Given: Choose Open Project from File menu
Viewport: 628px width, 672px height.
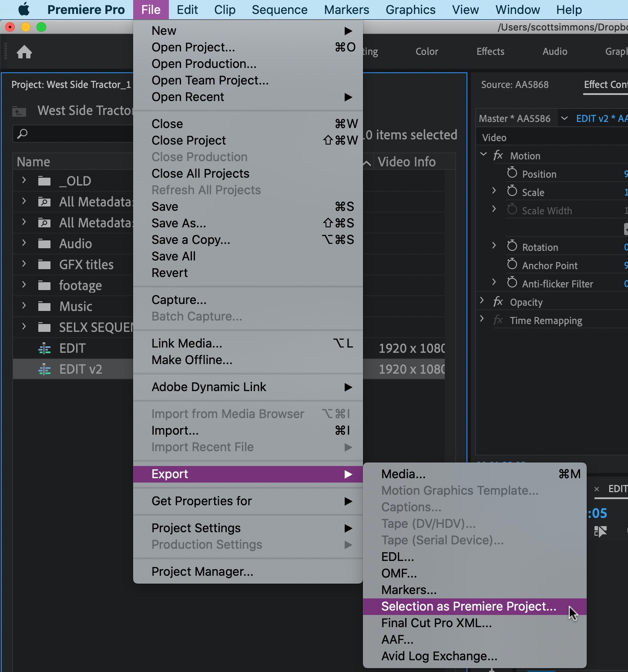Looking at the screenshot, I should coord(248,47).
